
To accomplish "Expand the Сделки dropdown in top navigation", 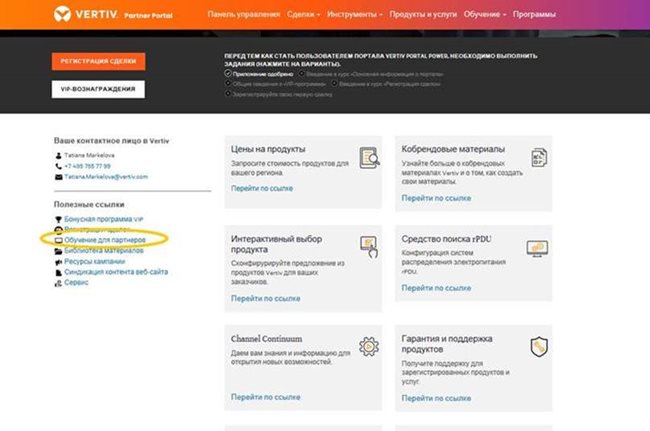I will 303,15.
